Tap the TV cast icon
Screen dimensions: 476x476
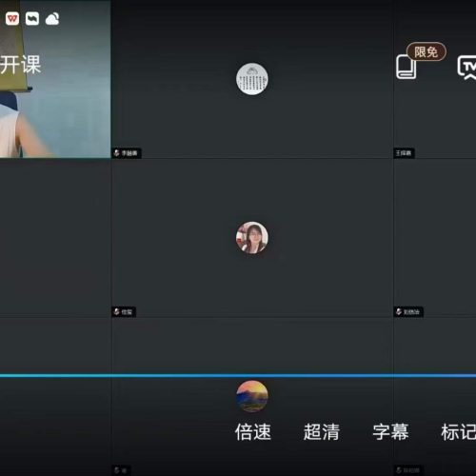467,68
